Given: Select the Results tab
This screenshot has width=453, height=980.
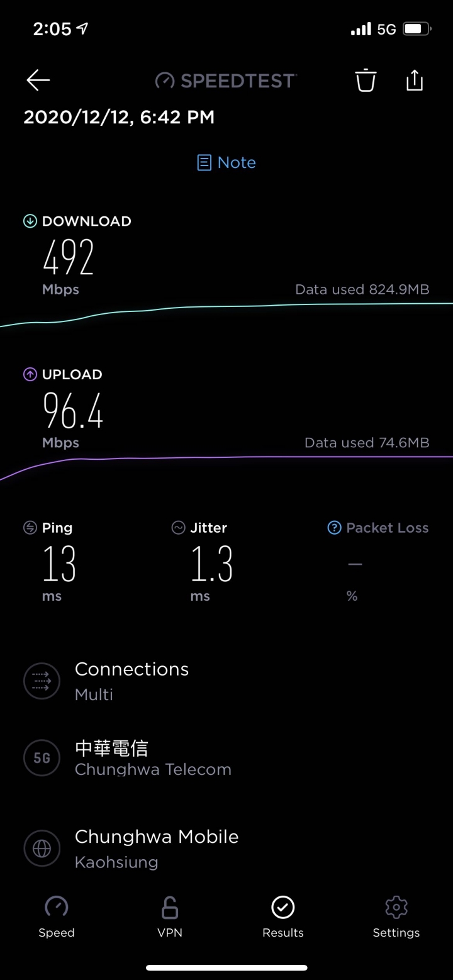Looking at the screenshot, I should click(x=283, y=916).
